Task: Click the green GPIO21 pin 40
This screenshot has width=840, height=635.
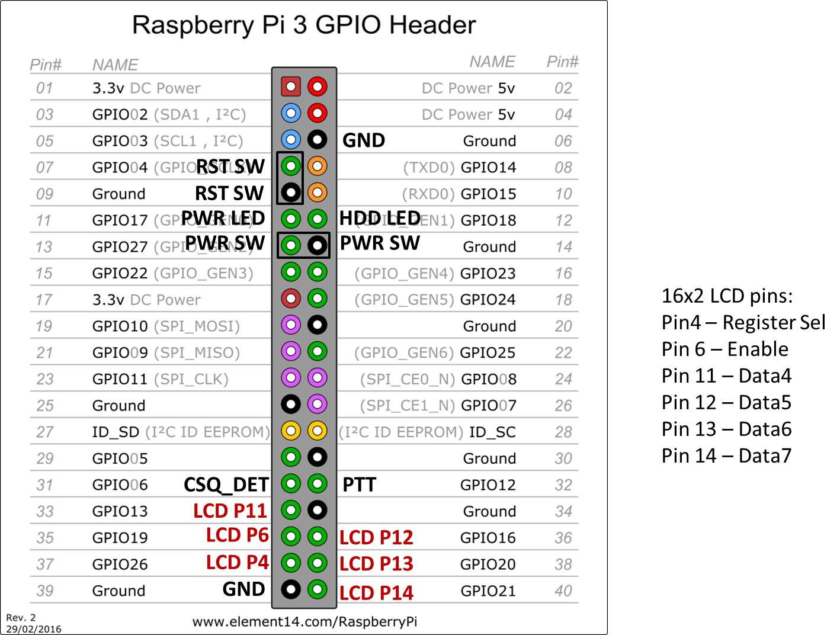Action: pos(318,589)
